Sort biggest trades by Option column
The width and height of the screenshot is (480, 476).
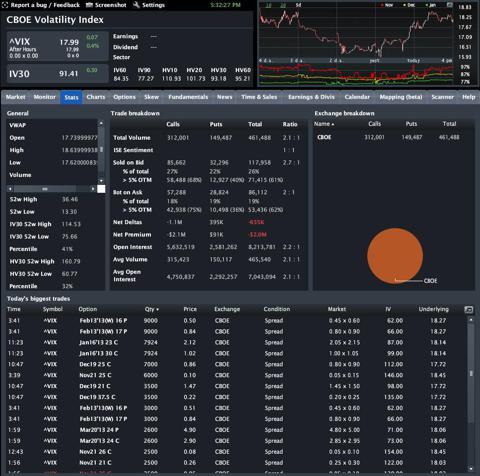tap(88, 309)
